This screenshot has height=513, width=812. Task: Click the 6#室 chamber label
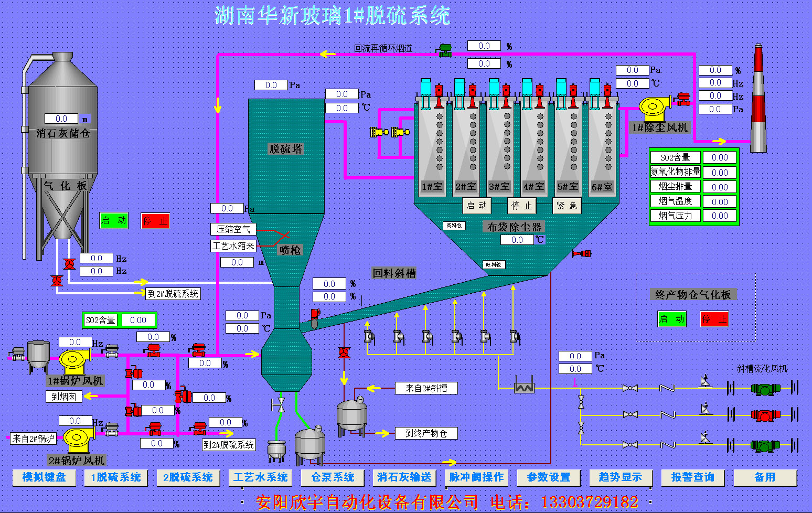(x=602, y=187)
